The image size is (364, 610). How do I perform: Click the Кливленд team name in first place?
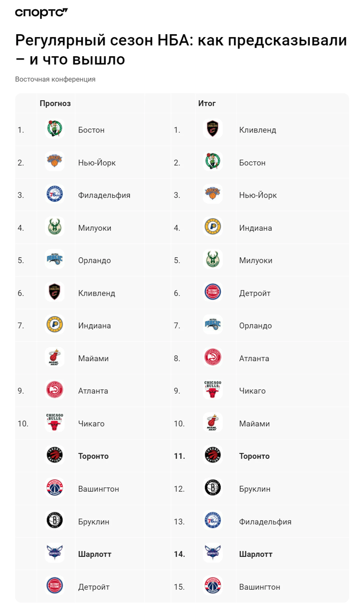[x=258, y=130]
